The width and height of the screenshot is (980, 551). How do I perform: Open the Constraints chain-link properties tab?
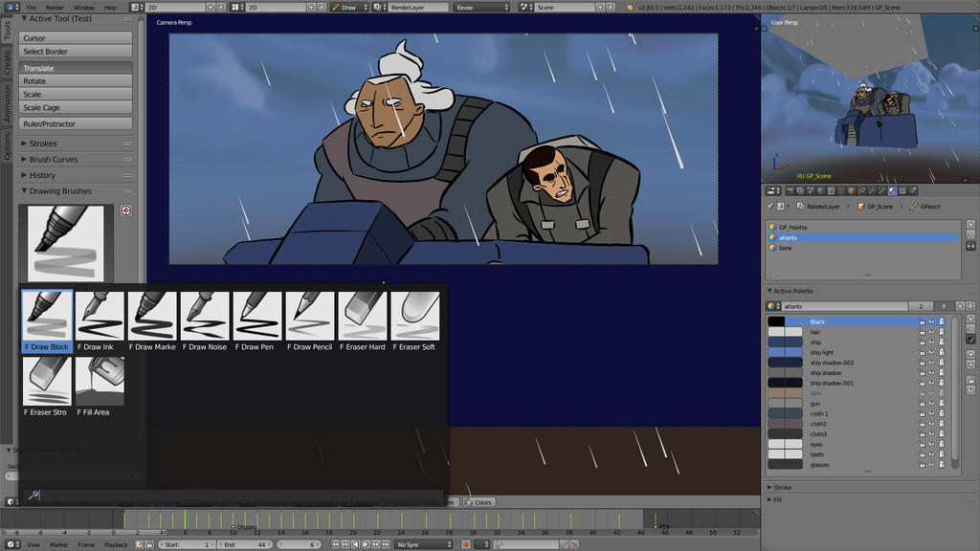[861, 190]
